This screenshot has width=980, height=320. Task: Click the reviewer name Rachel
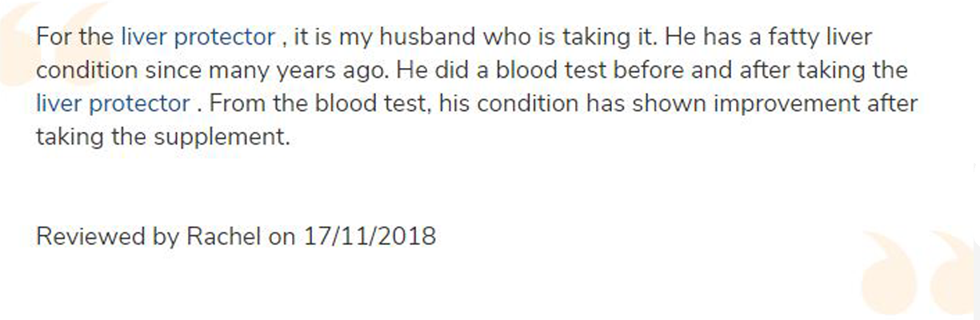(224, 237)
